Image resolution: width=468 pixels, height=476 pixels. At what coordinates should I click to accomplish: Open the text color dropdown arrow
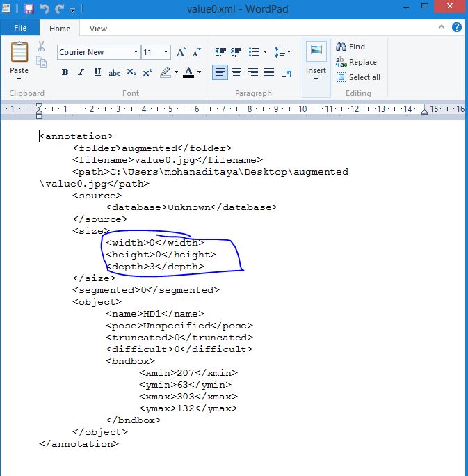200,72
